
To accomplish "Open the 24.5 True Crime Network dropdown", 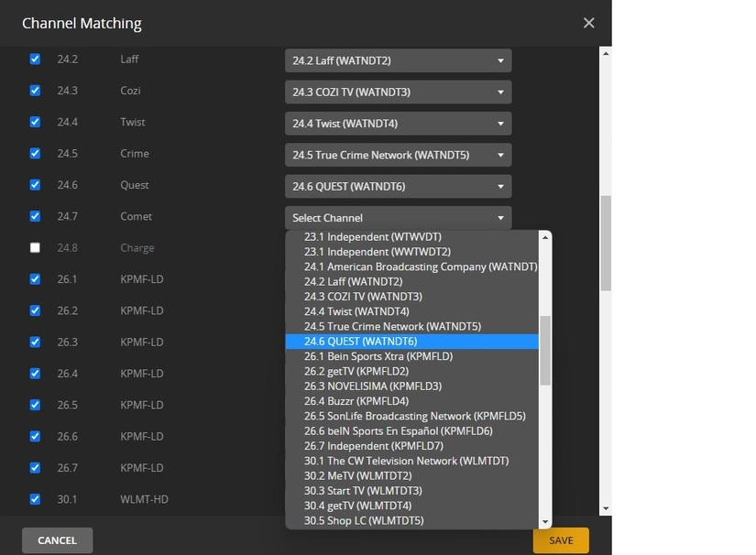I will coord(399,155).
